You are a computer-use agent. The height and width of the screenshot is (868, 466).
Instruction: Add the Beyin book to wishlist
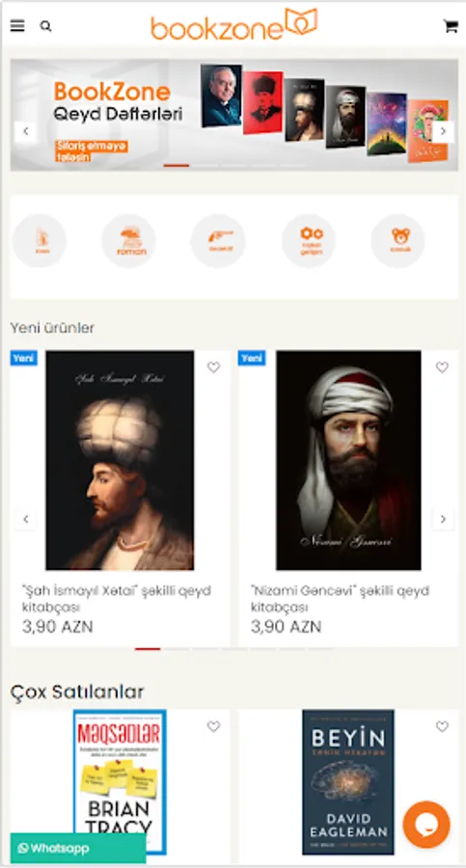(442, 727)
